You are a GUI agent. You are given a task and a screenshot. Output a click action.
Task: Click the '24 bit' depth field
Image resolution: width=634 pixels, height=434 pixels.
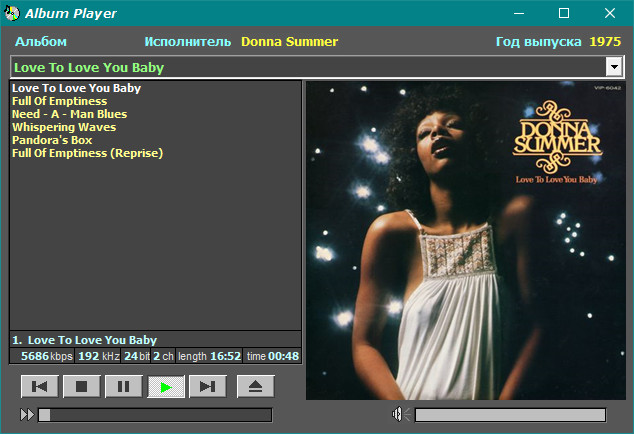(x=136, y=356)
